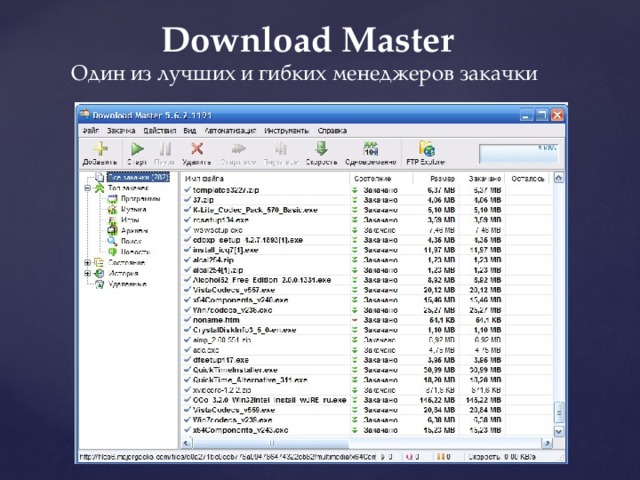This screenshot has height=480, width=640.
Task: Sort by Осталось column header
Action: point(527,179)
